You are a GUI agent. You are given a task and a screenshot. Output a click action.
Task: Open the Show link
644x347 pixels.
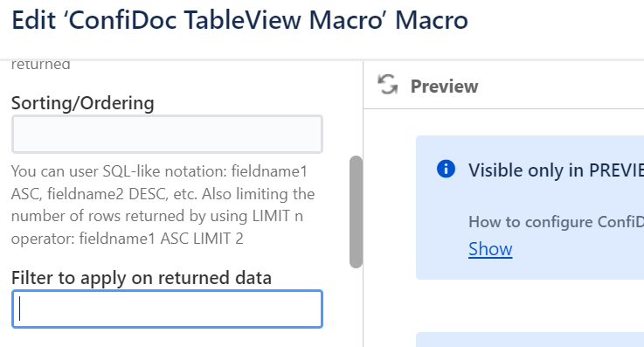tap(490, 249)
